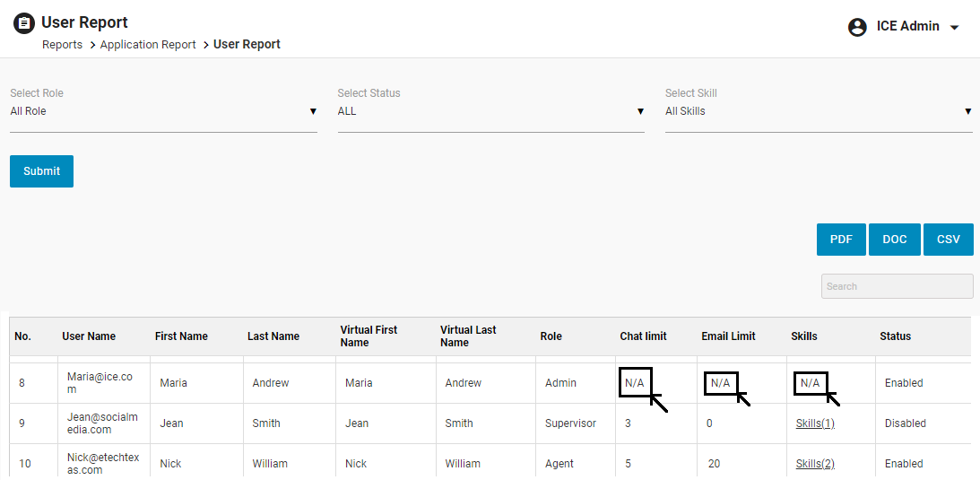Expand the Select Skill dropdown
980x480 pixels.
[818, 111]
